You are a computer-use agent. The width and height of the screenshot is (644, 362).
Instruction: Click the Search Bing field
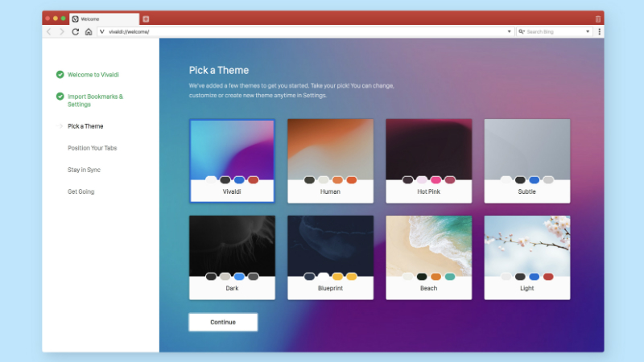point(555,31)
